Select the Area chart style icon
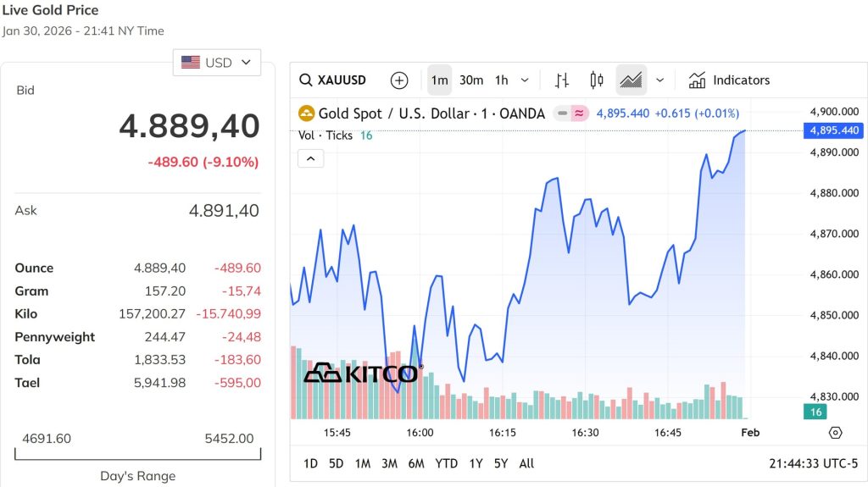Screen dimensions: 868x487 [x=631, y=80]
